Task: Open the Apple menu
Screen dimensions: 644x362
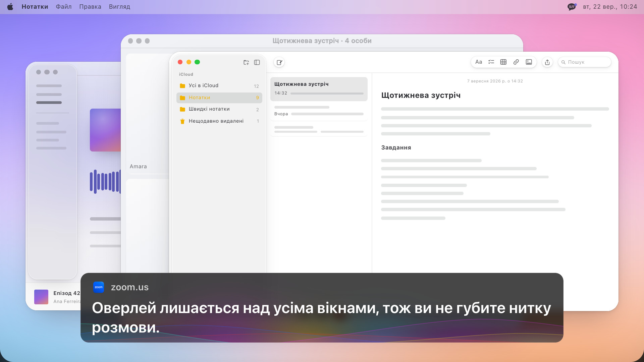Action: click(x=10, y=7)
